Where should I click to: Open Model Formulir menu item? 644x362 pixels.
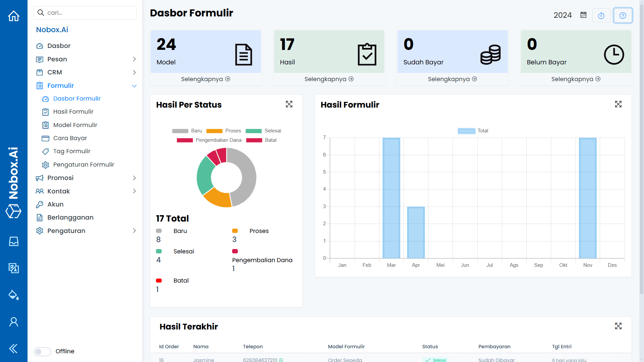click(x=75, y=125)
